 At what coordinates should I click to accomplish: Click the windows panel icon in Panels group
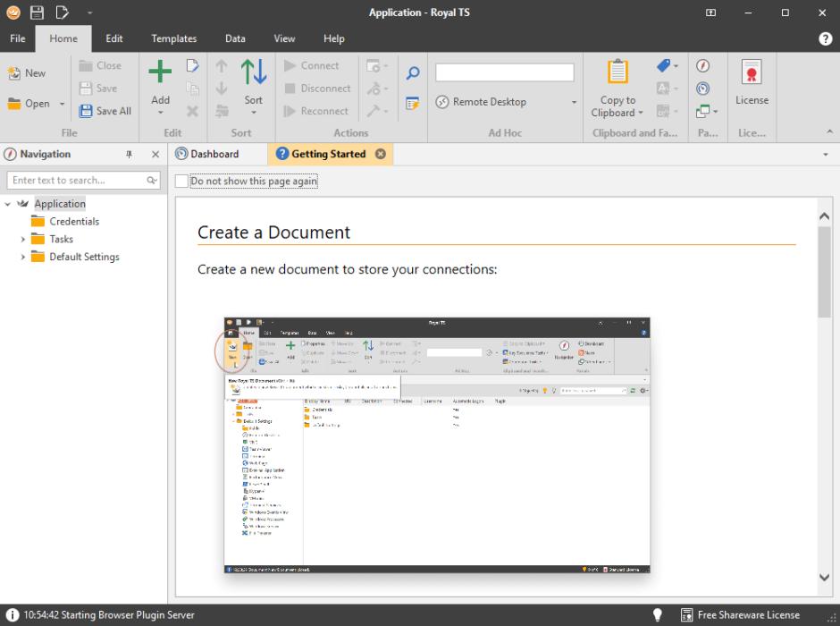point(703,111)
